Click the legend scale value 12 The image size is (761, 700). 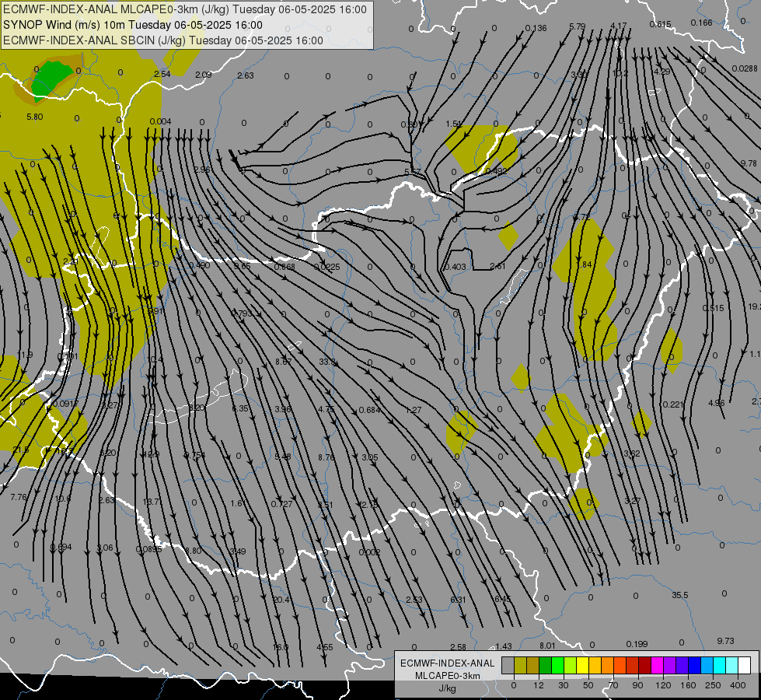pyautogui.click(x=539, y=685)
